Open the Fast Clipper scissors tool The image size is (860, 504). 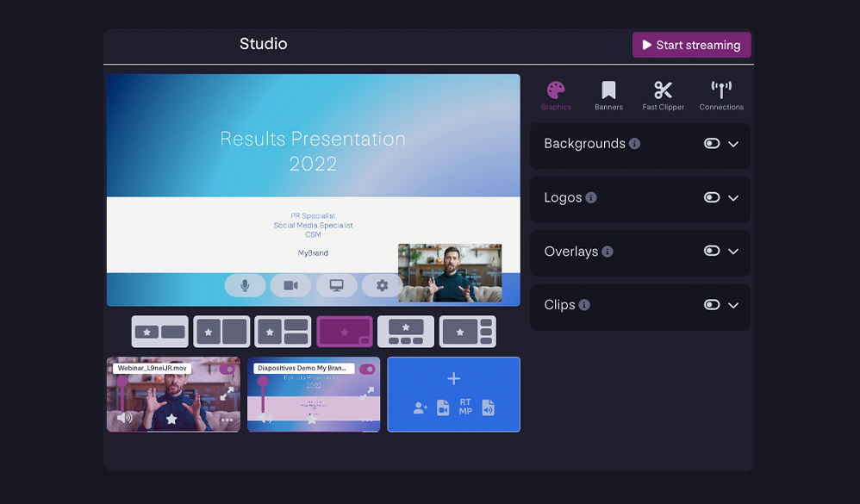(x=663, y=95)
